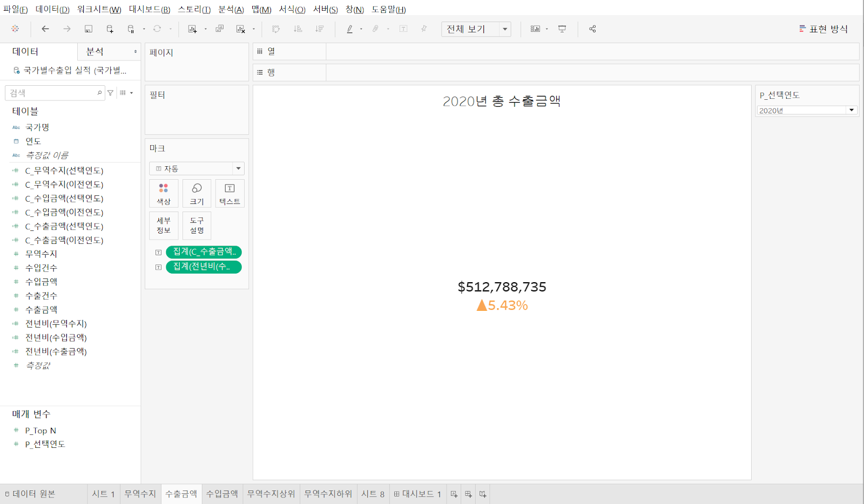This screenshot has height=504, width=864.
Task: Click the filter icon in data pane
Action: pos(110,93)
